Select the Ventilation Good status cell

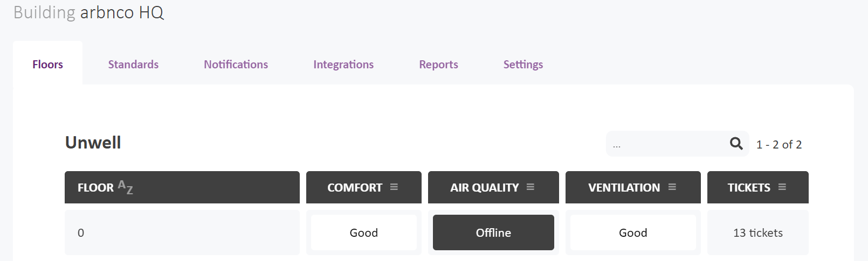(633, 232)
